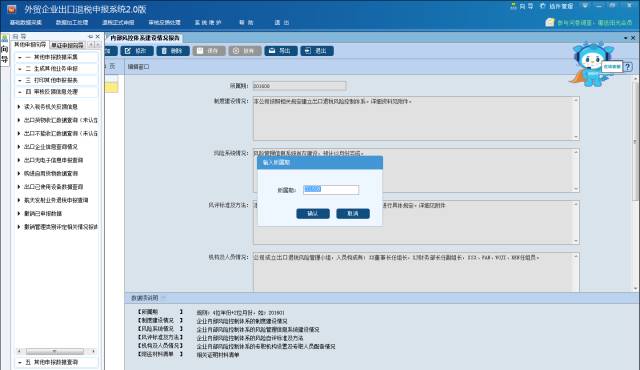Click the grayed 所属期 field in the form
640x370 pixels.
coord(300,86)
